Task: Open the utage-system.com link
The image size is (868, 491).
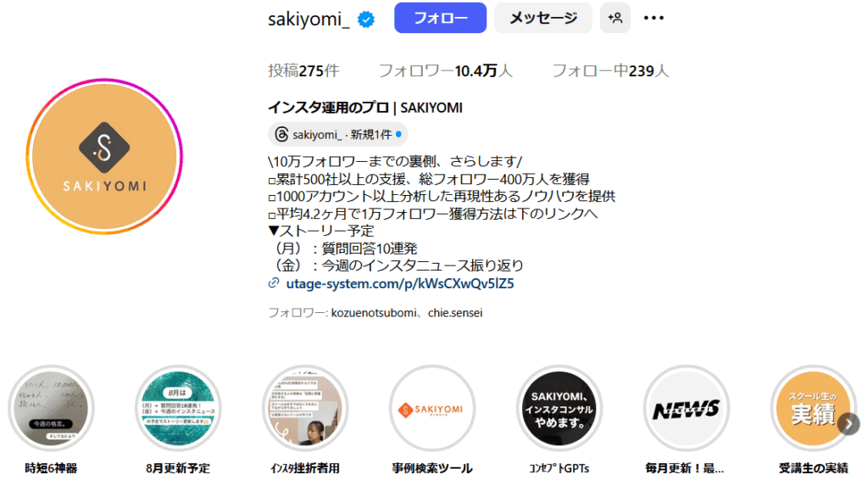Action: [x=400, y=283]
